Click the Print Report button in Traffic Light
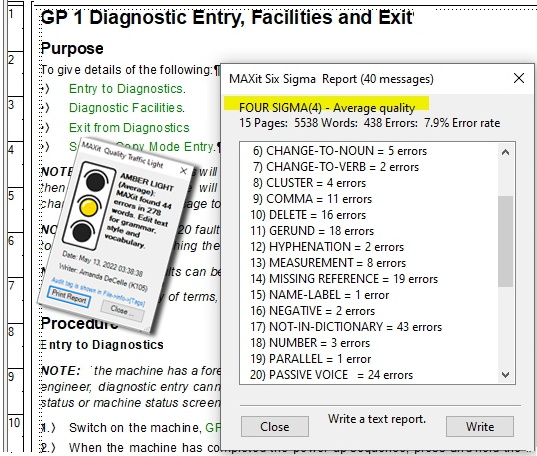Image resolution: width=537 pixels, height=456 pixels. click(x=69, y=297)
